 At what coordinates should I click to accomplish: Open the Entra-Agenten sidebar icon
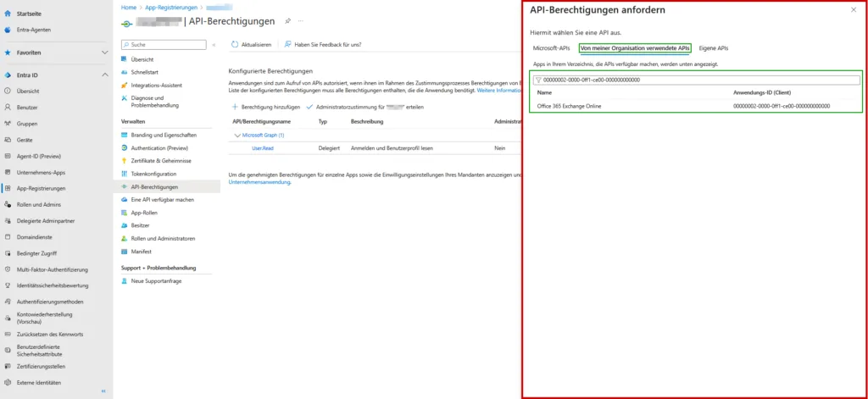click(x=8, y=30)
